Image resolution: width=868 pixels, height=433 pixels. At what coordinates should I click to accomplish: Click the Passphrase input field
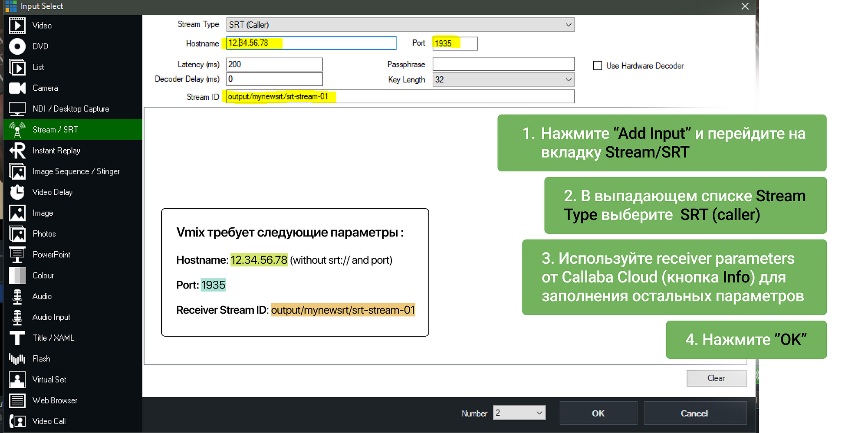point(503,64)
